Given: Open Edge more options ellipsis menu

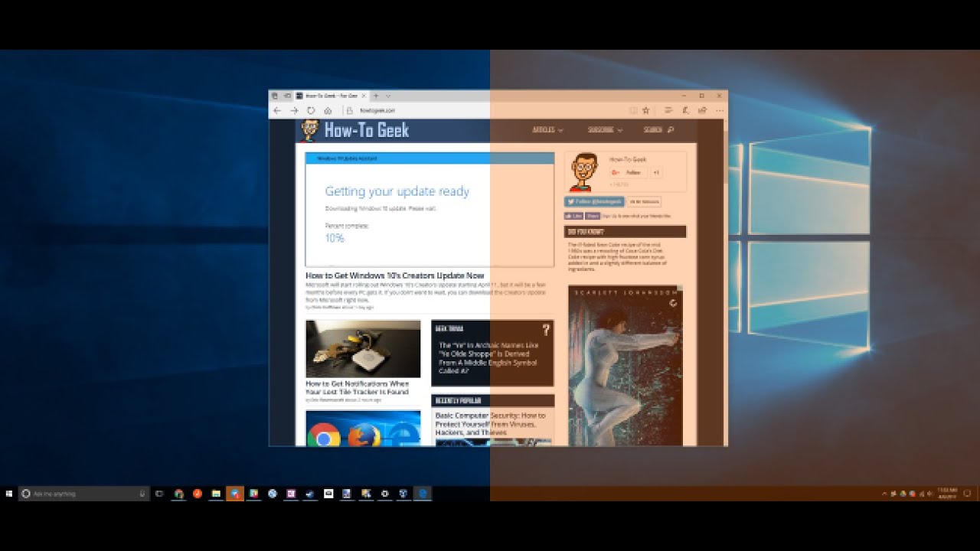Looking at the screenshot, I should pyautogui.click(x=718, y=110).
